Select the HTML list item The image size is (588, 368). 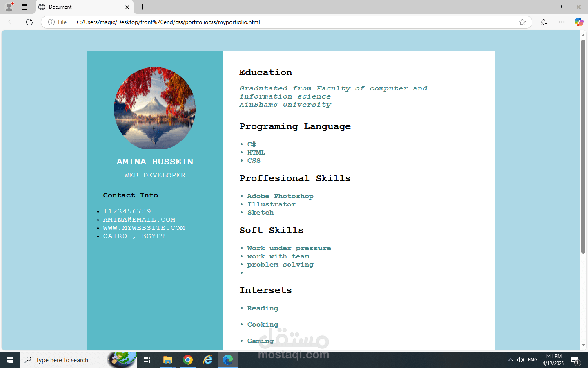tap(256, 153)
